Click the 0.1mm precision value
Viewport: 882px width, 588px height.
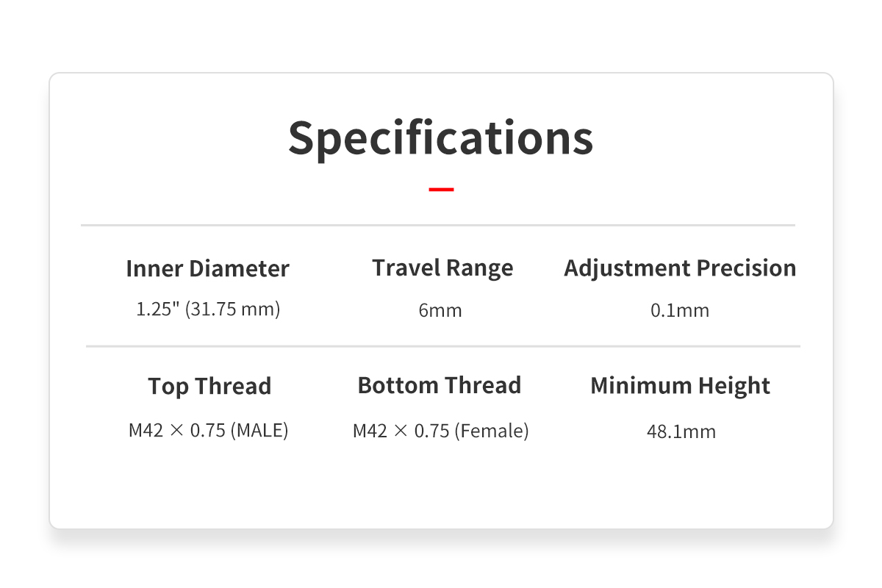click(680, 310)
